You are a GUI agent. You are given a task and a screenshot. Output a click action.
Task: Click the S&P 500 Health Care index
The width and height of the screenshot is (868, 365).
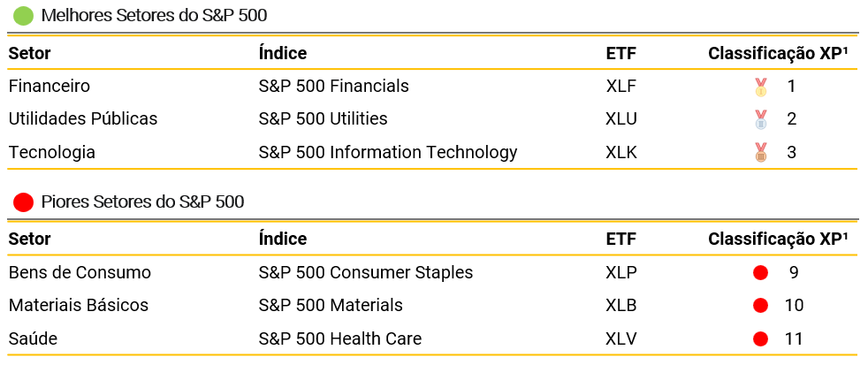pos(339,338)
